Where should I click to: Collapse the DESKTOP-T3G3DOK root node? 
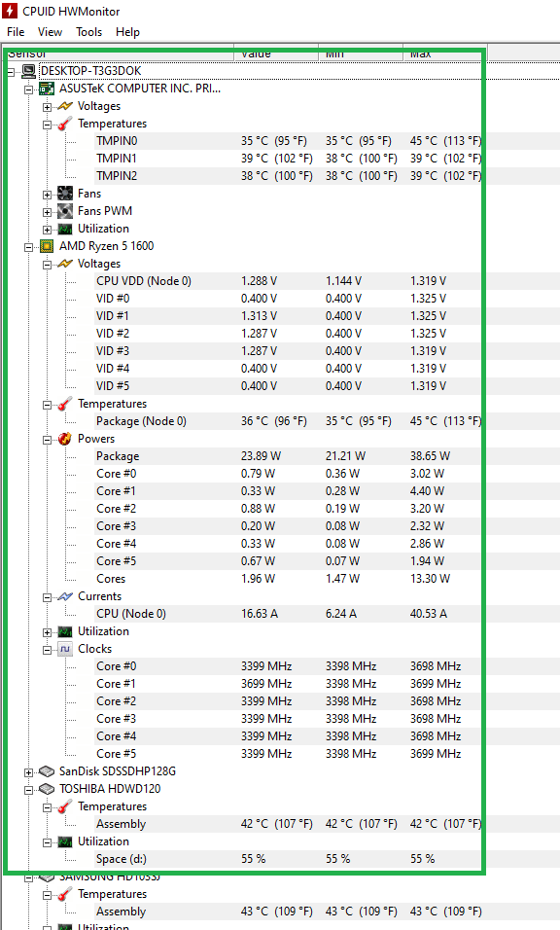[x=11, y=72]
